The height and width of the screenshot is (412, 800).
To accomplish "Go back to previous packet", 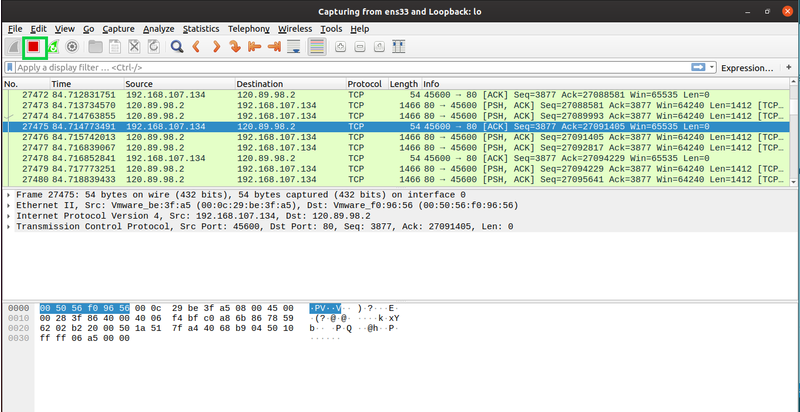I will coord(197,46).
